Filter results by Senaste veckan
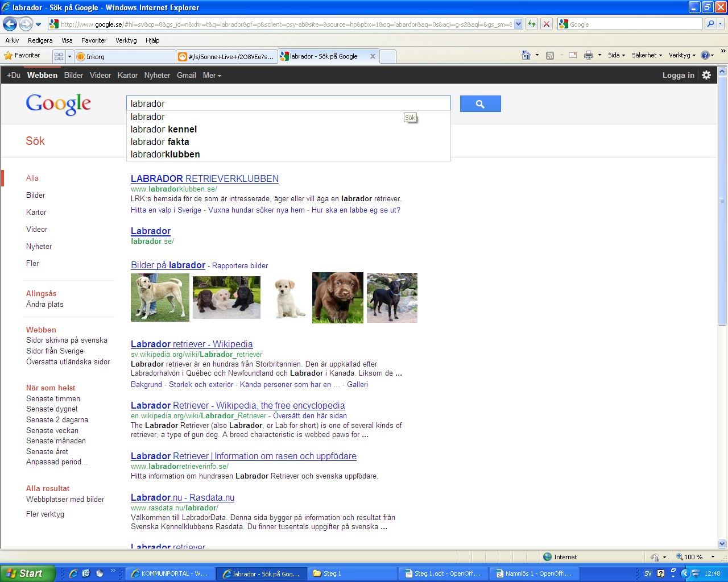This screenshot has height=582, width=728. pyautogui.click(x=52, y=430)
